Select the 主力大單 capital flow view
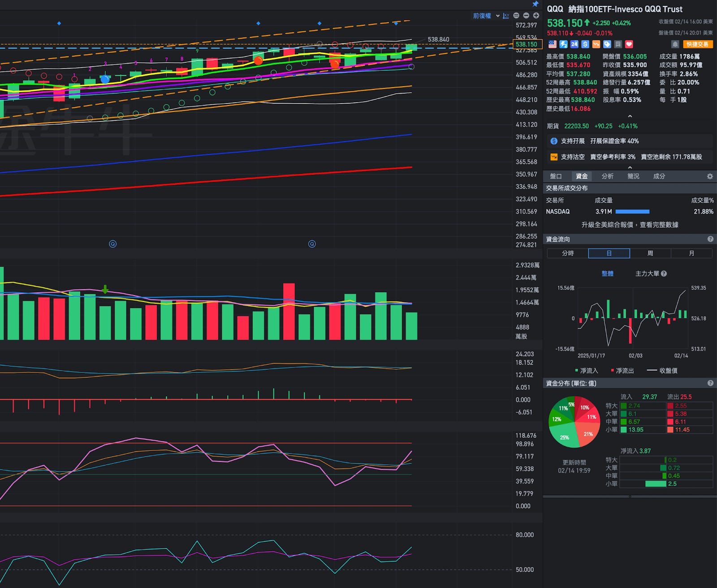 click(x=647, y=273)
